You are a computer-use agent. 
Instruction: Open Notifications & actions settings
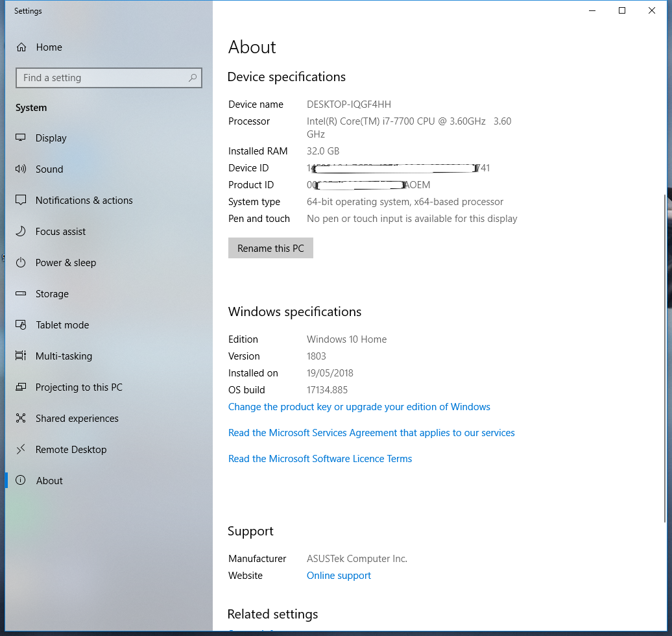point(109,201)
